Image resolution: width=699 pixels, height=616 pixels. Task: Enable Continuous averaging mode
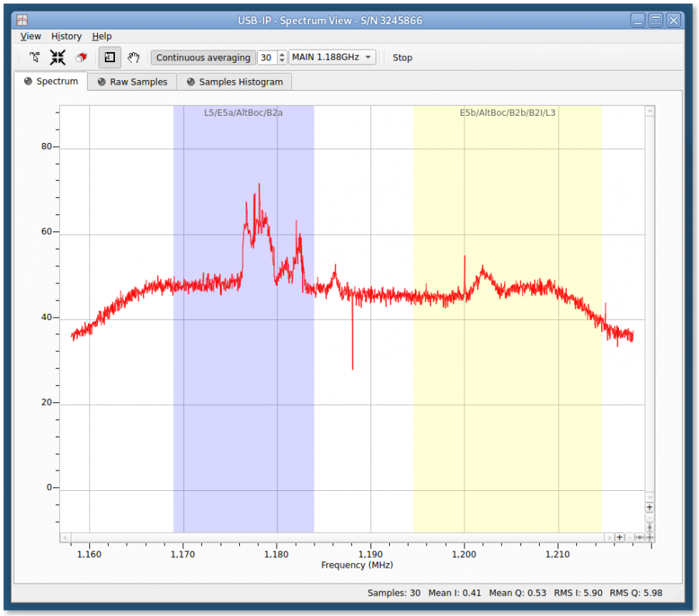203,57
